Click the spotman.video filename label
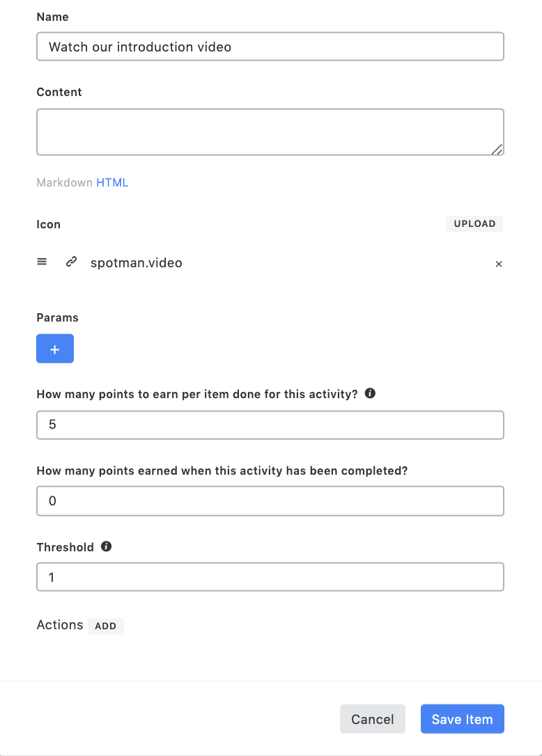542x756 pixels. pos(136,262)
